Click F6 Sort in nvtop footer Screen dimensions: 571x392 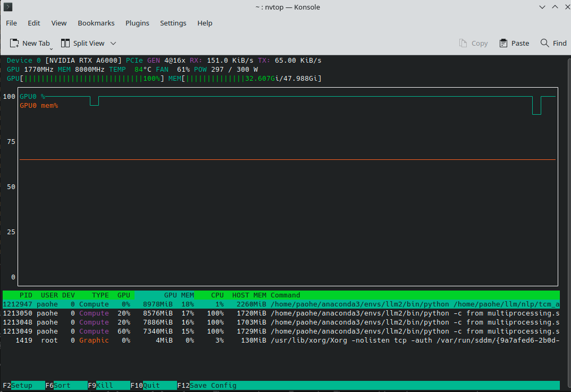click(x=66, y=386)
